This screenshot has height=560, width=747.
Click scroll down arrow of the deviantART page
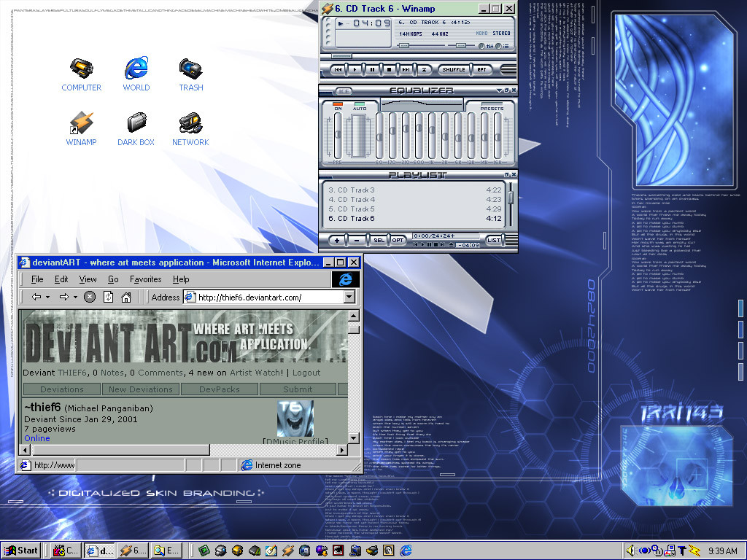[x=354, y=438]
